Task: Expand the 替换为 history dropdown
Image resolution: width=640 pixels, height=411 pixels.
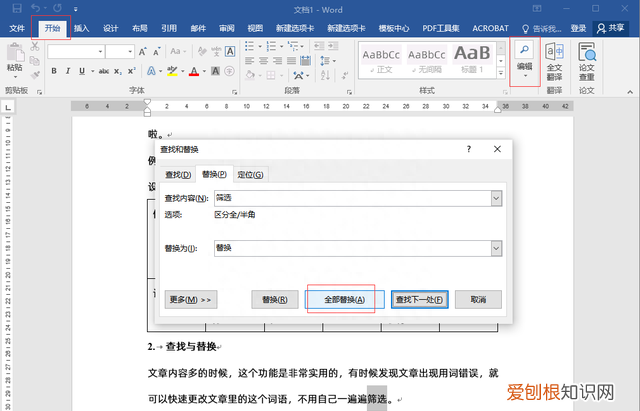Action: point(496,248)
